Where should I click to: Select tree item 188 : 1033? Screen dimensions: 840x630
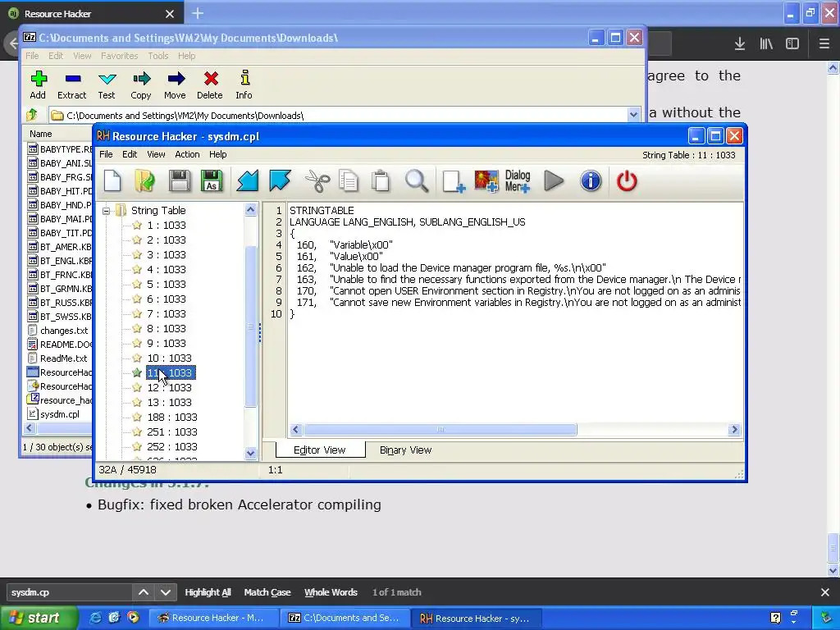[x=172, y=417]
